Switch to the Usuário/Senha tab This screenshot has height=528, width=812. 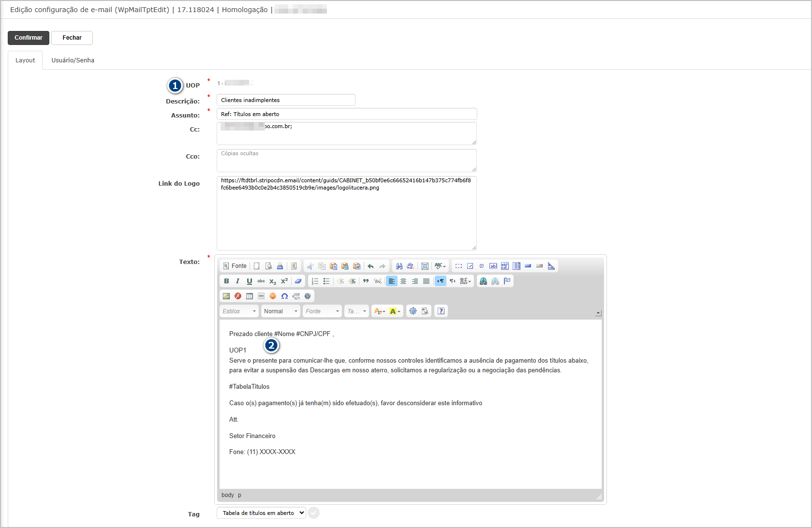[73, 60]
